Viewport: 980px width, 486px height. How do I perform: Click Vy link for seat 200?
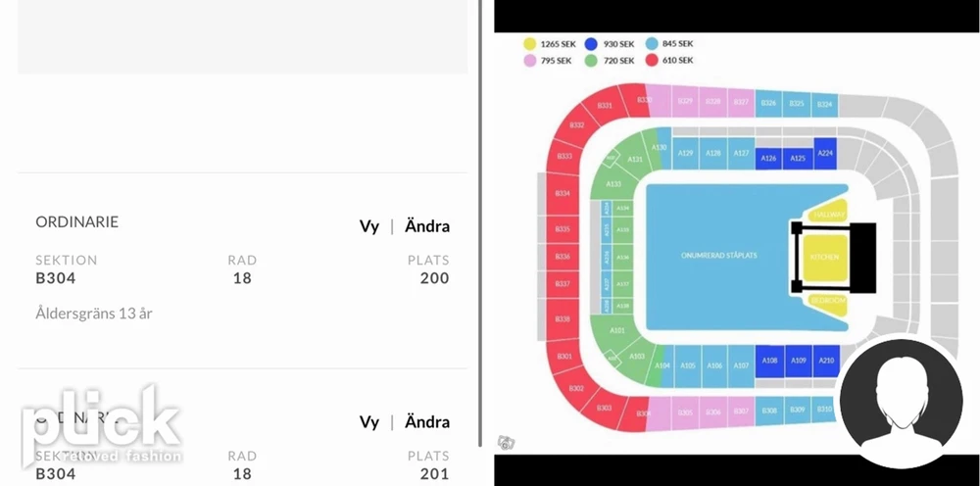[x=368, y=226]
